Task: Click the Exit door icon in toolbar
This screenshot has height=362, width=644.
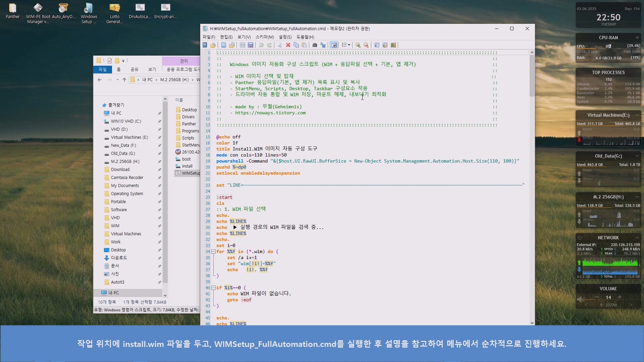Action: (393, 45)
